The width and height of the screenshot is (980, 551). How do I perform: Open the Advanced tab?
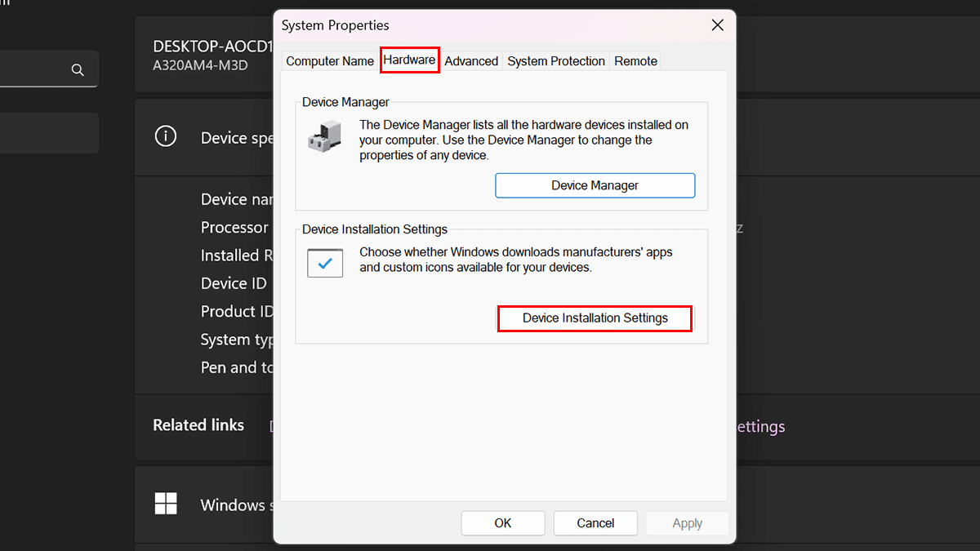point(471,61)
